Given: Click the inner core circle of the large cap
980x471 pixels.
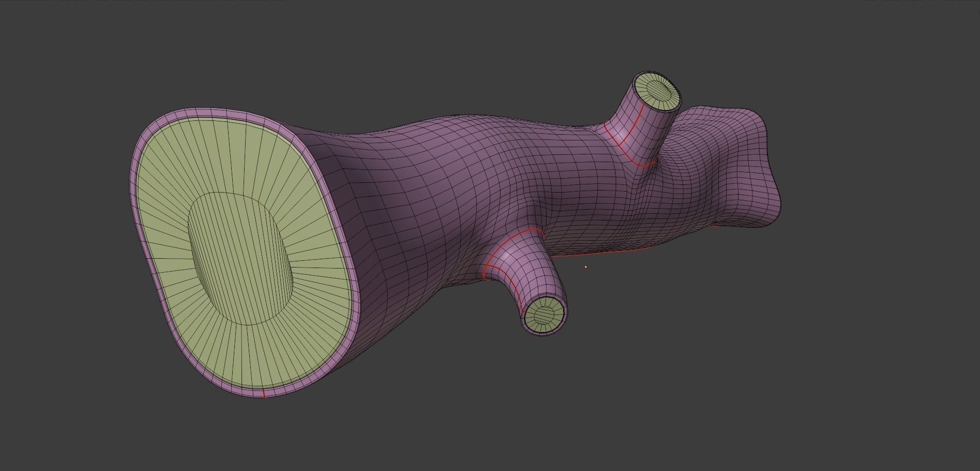Looking at the screenshot, I should point(240,258).
